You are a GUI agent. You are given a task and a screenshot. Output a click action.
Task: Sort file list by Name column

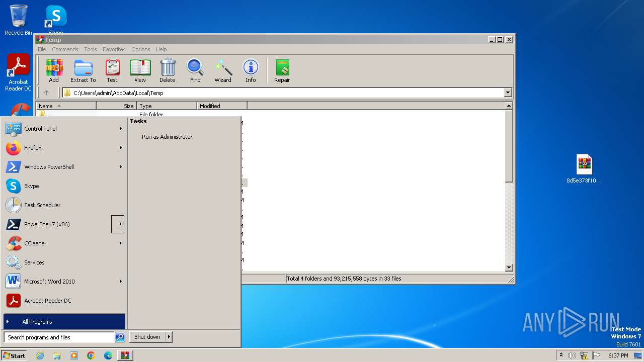66,106
